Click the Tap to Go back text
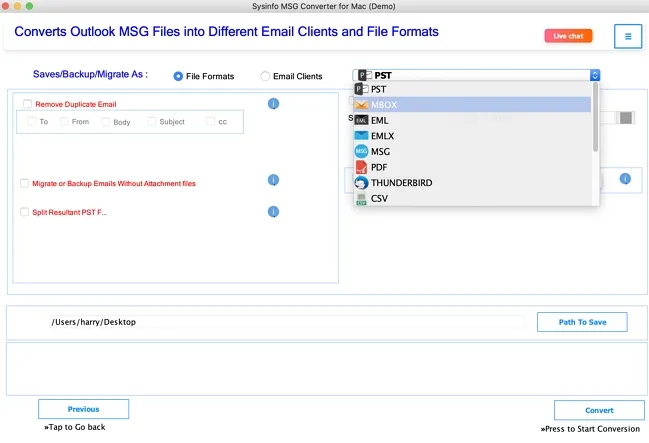Screen dimensions: 649x443 click(x=75, y=427)
